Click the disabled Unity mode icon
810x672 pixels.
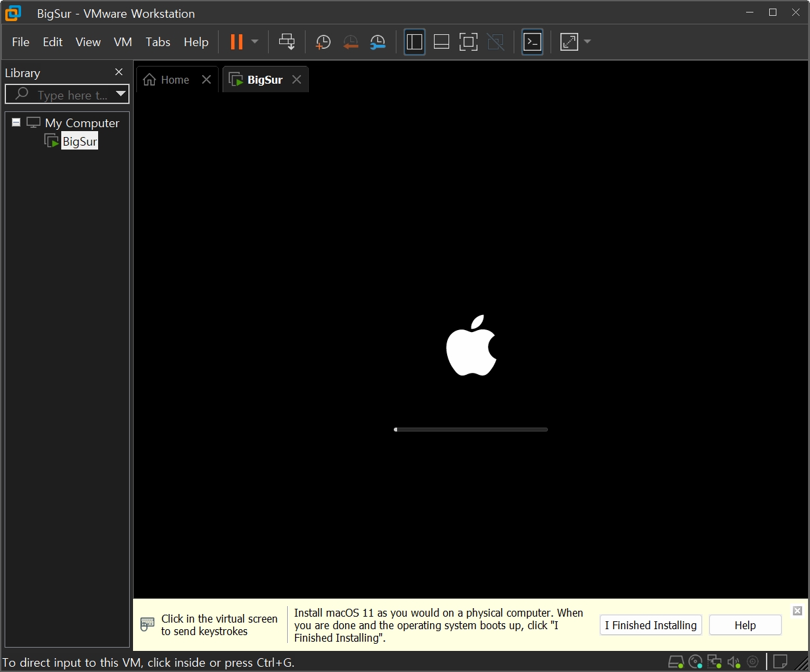495,42
